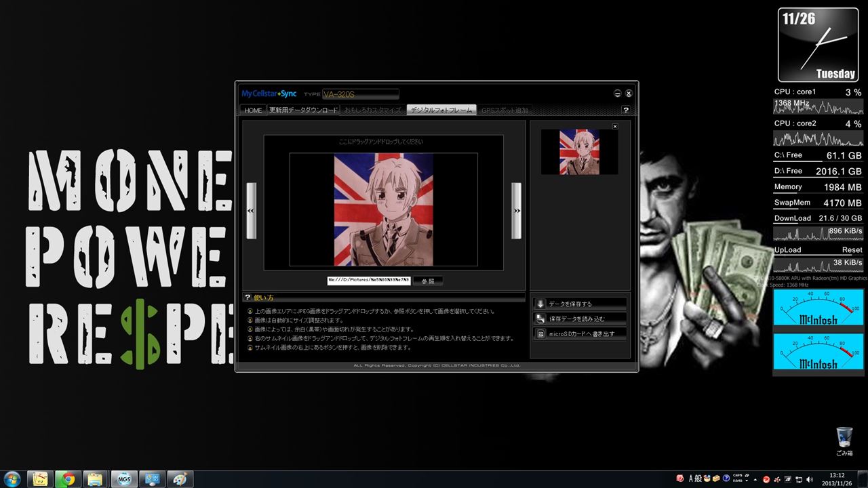Click the red round tray icon next to the hidden-icons arrow

[767, 479]
